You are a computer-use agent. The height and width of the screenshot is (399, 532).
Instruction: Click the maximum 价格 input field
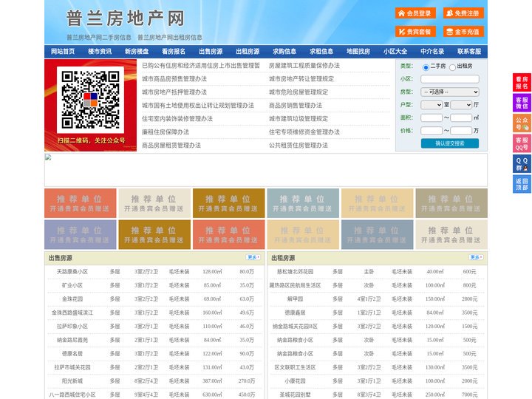[x=461, y=131]
